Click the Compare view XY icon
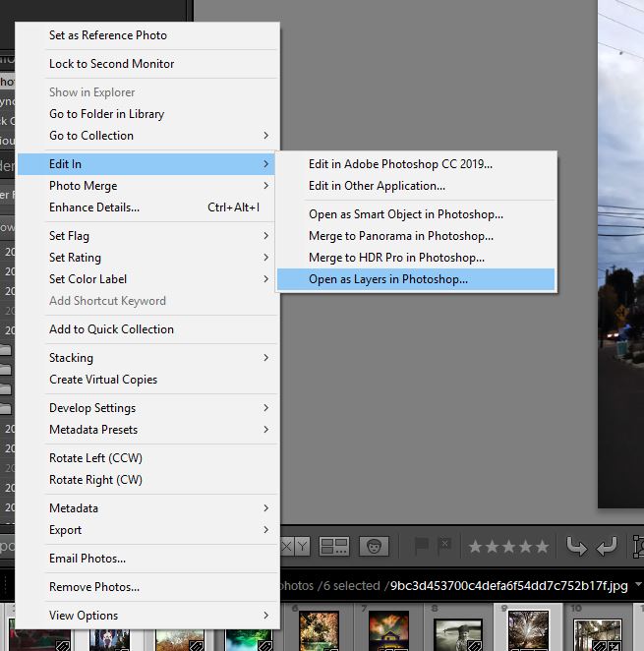The image size is (644, 651). pyautogui.click(x=295, y=545)
